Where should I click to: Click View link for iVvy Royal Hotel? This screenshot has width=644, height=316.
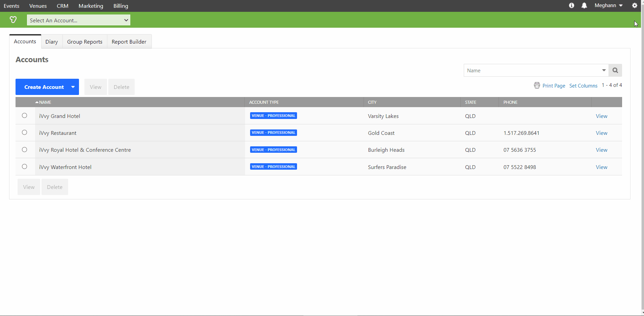pyautogui.click(x=601, y=150)
